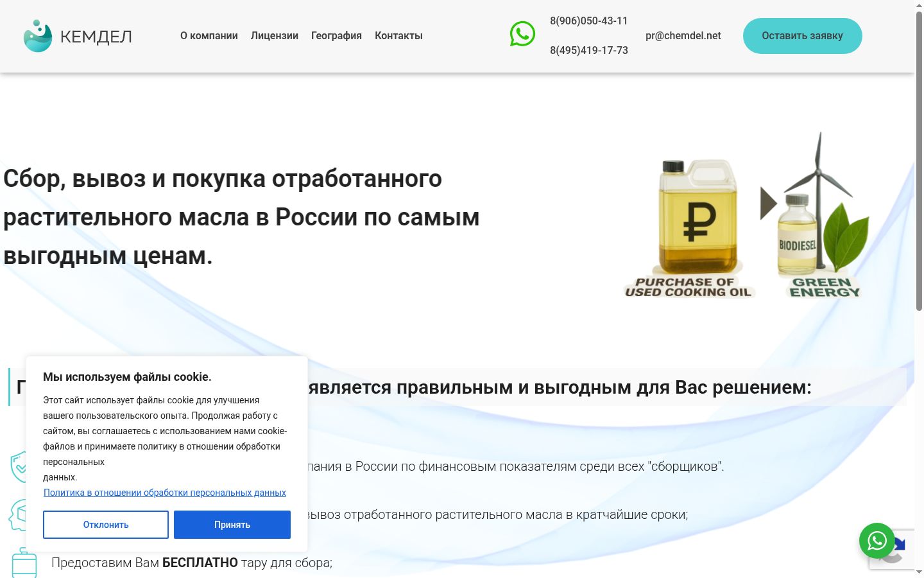Open WhatsApp icon in the header
Image resolution: width=924 pixels, height=578 pixels.
point(522,34)
